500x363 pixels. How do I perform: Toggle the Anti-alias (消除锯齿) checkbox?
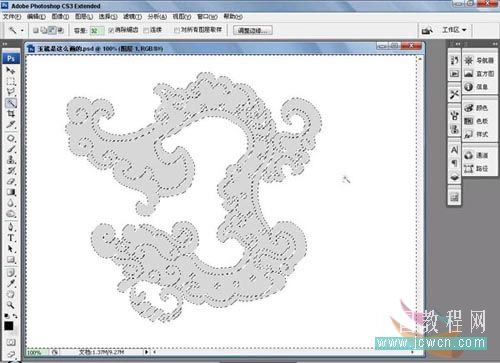[x=111, y=30]
